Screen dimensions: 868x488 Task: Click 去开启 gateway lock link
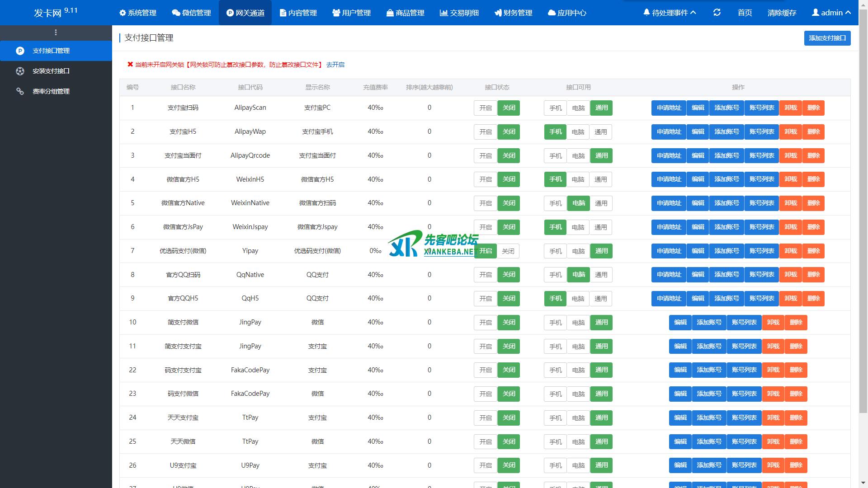pos(335,65)
